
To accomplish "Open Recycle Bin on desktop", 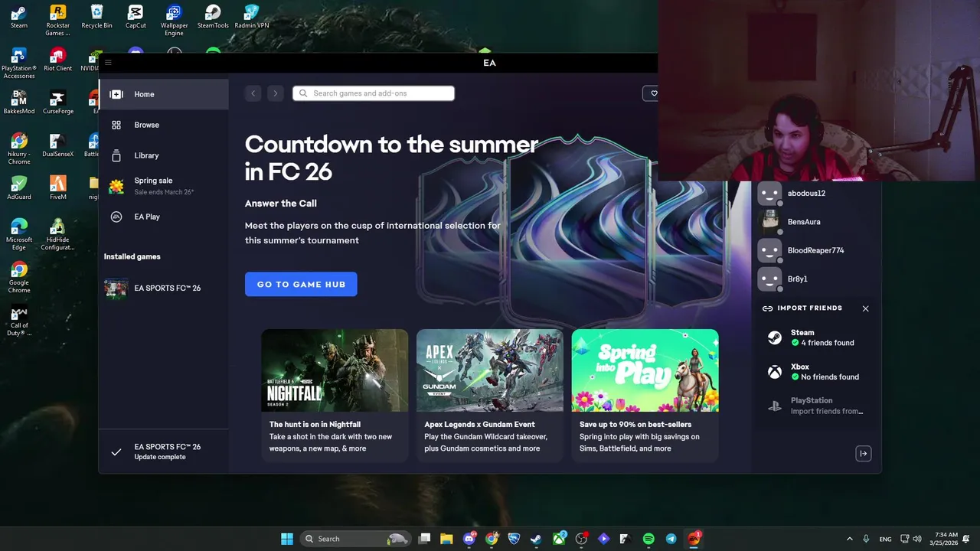I will click(x=96, y=16).
